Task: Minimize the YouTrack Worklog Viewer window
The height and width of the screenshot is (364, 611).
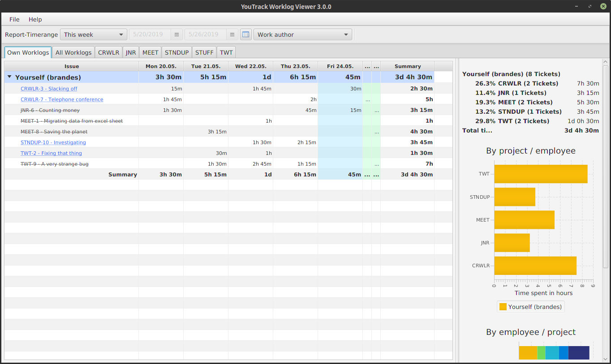Action: click(576, 6)
